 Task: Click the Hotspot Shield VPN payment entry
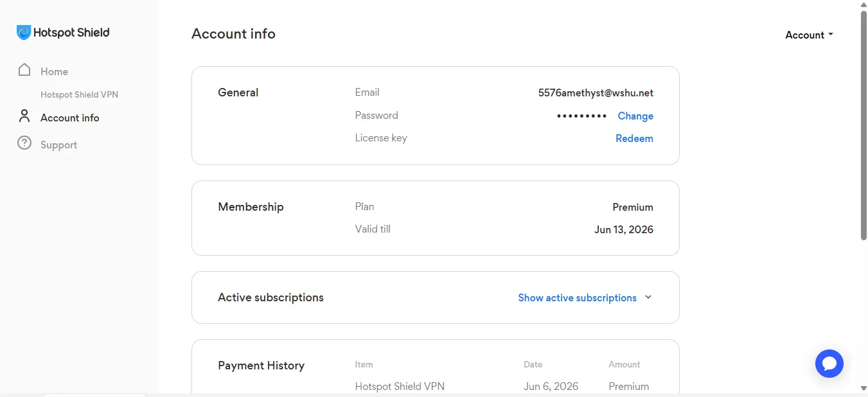(400, 387)
